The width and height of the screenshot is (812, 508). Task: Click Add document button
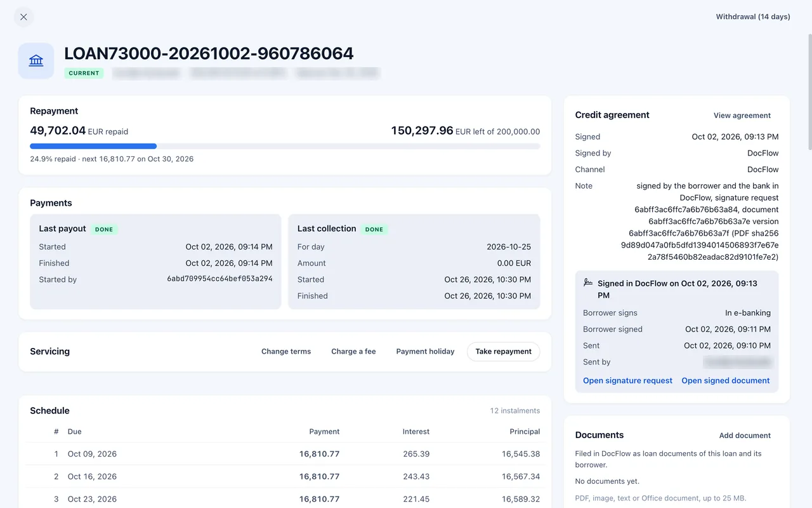pos(745,436)
